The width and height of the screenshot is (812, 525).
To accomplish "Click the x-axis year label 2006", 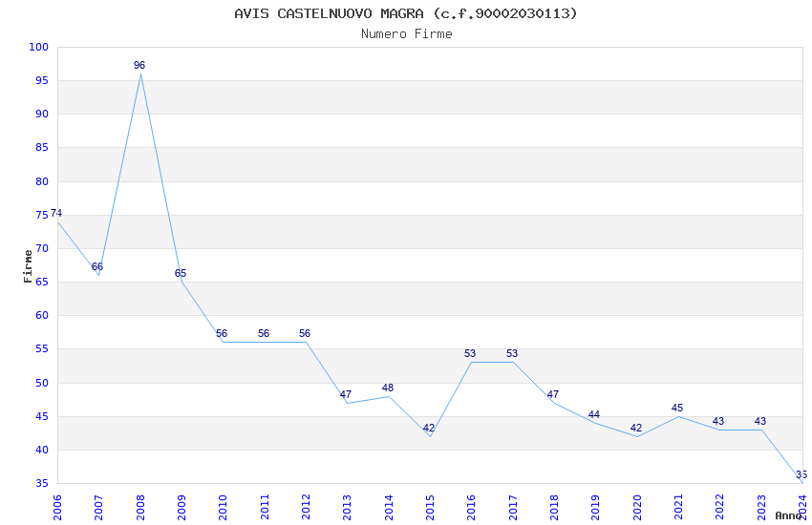I will click(x=57, y=508).
